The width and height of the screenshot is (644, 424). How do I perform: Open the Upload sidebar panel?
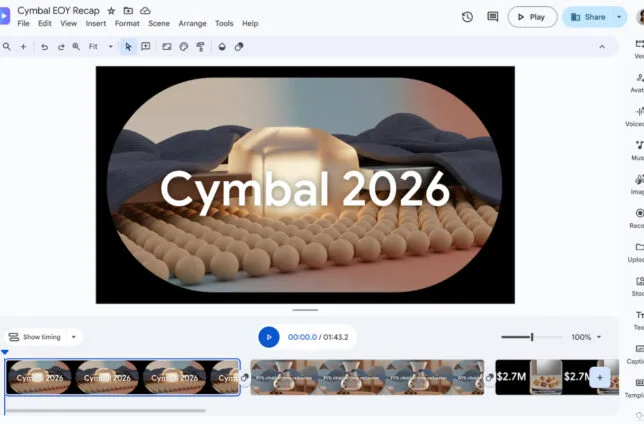pyautogui.click(x=638, y=252)
